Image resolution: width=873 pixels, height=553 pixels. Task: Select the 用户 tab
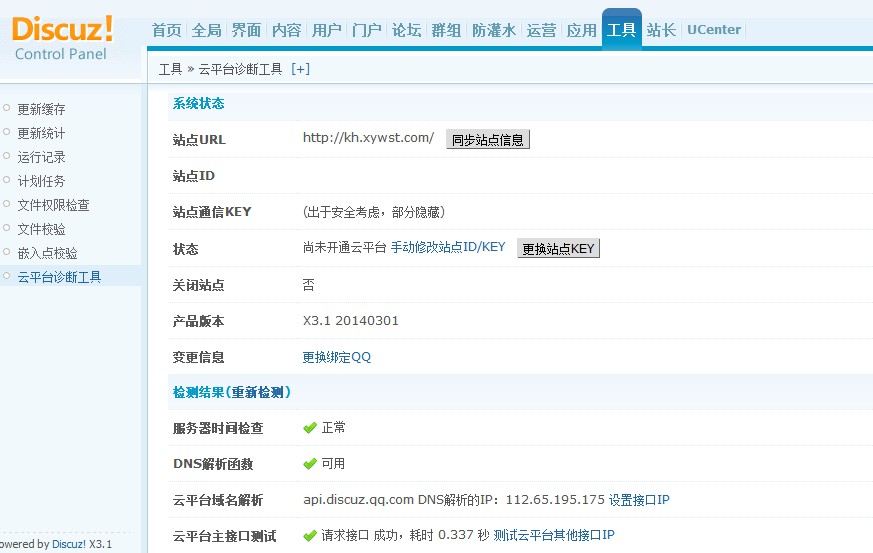pyautogui.click(x=327, y=30)
